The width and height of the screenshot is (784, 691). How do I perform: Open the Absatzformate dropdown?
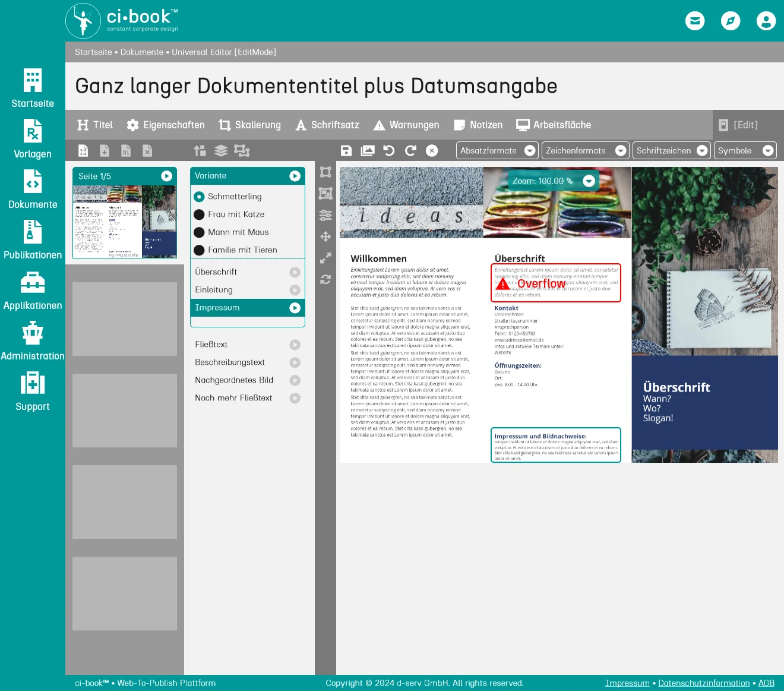(497, 151)
